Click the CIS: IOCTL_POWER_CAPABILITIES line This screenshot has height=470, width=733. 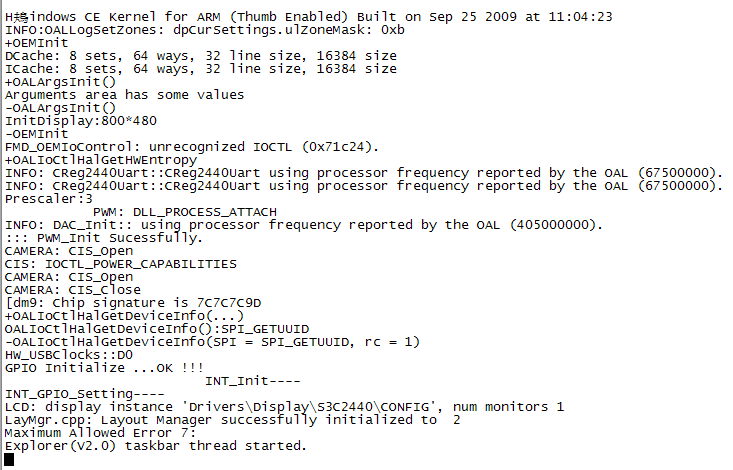click(120, 264)
